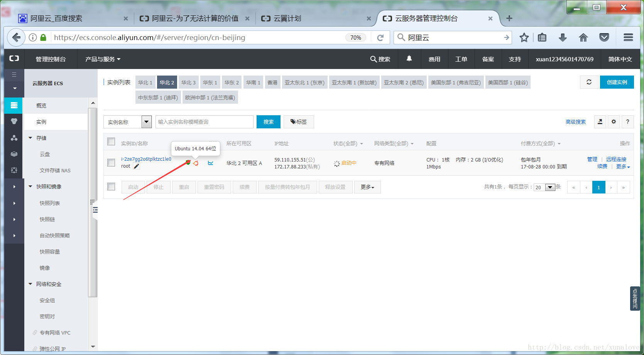Open the Pocket icon in toolbar
The image size is (644, 355).
pos(604,37)
